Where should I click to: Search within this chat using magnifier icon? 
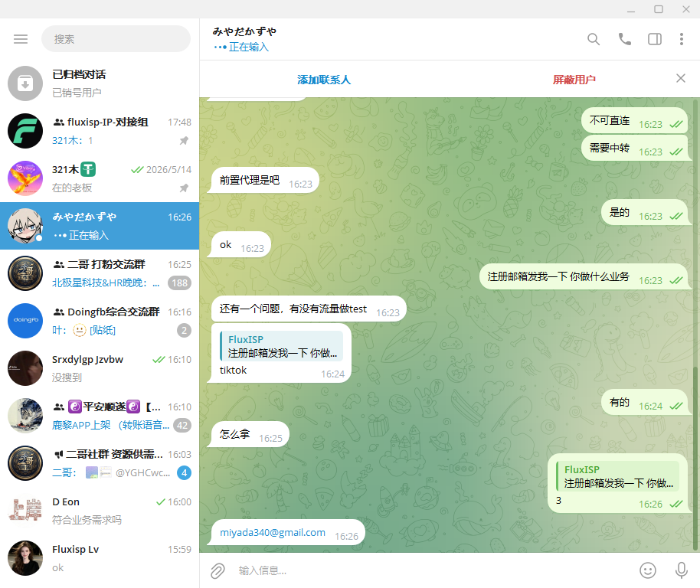pos(594,39)
